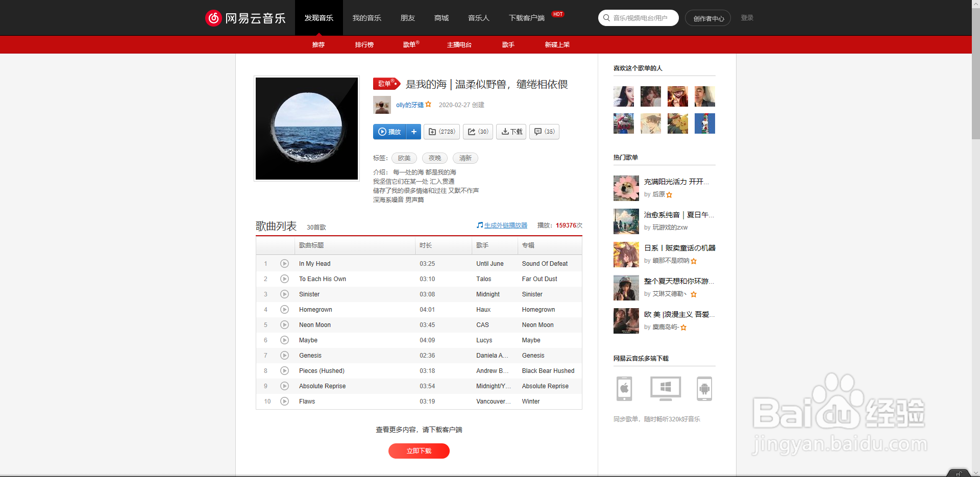This screenshot has height=477, width=980.
Task: Click the ocean porthole playlist cover
Action: point(307,129)
